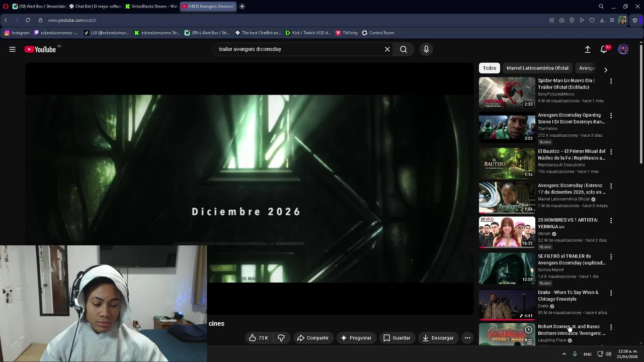The image size is (644, 362).
Task: Click Watch Later clock on Robert Downey thumbnail
Action: point(528,330)
